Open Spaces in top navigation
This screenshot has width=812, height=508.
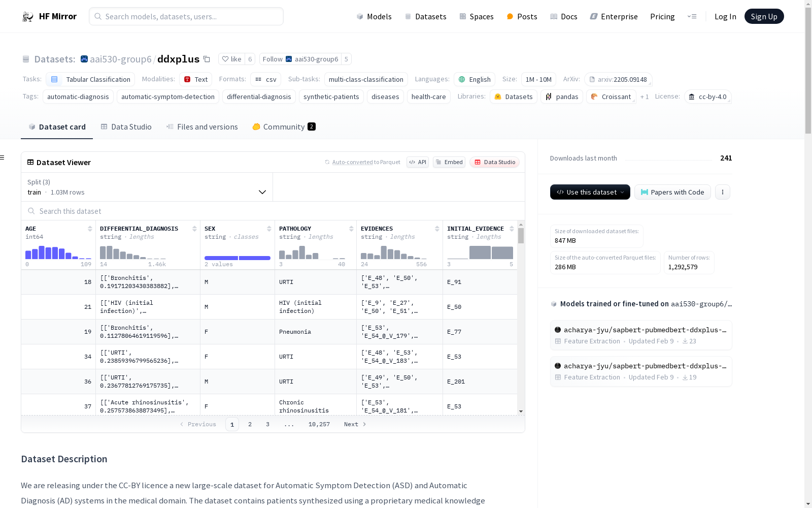pyautogui.click(x=477, y=16)
